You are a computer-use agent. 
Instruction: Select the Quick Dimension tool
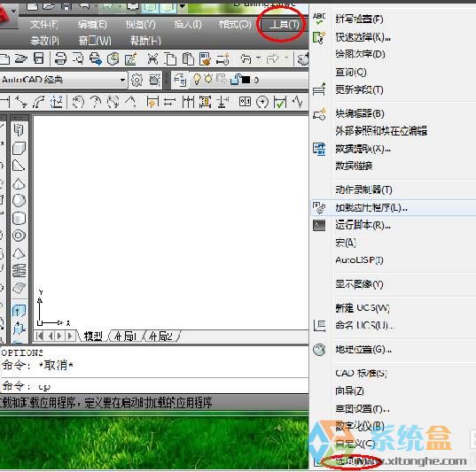coord(152,102)
